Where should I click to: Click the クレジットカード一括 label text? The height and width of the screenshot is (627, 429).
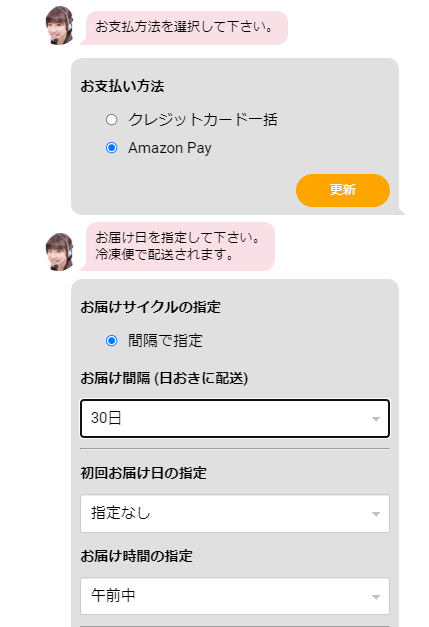click(x=203, y=120)
